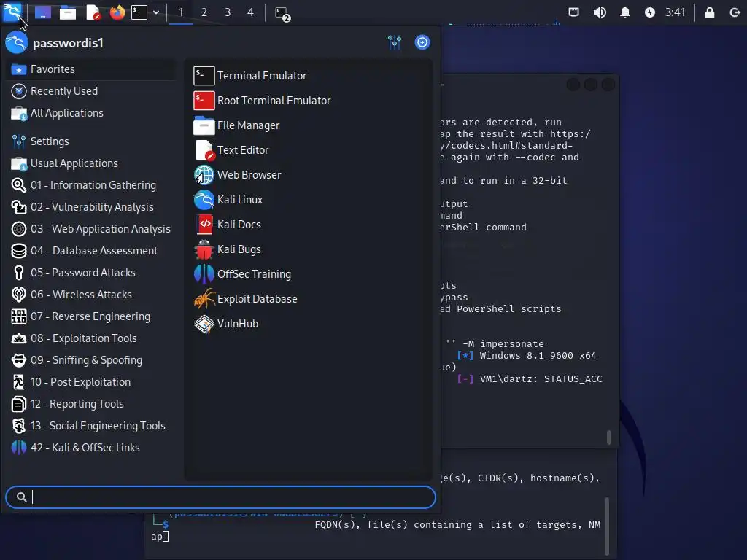The image size is (747, 560).
Task: Click the power manager tray icon
Action: (x=650, y=12)
